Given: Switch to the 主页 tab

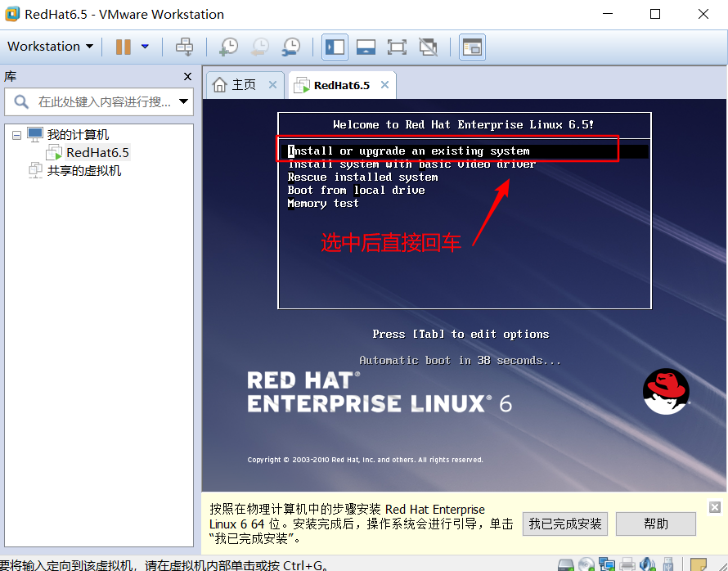Looking at the screenshot, I should point(243,83).
